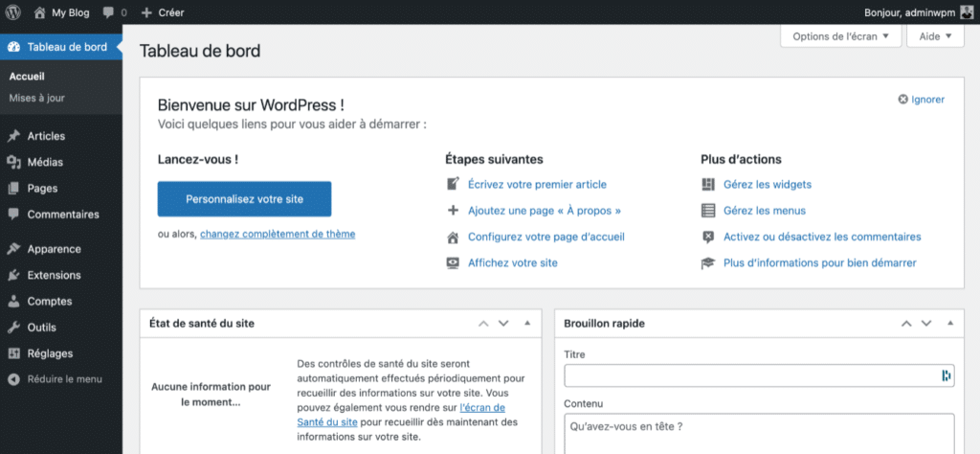980x454 pixels.
Task: Click the widgets icon beside Gérez les widgets
Action: [x=708, y=185]
